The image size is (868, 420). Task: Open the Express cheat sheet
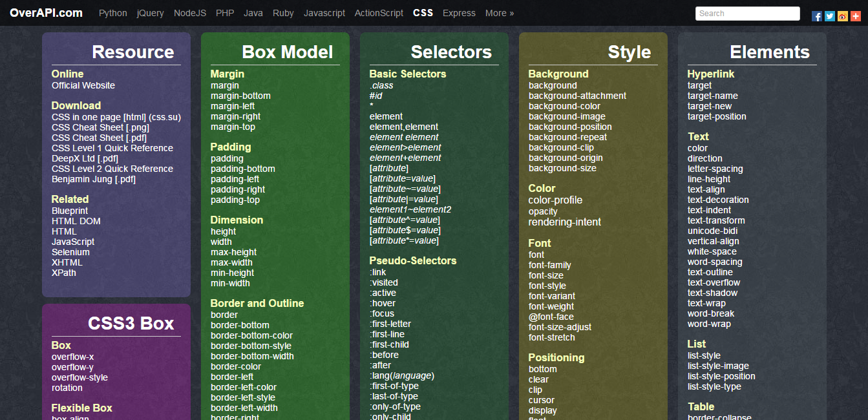click(459, 13)
